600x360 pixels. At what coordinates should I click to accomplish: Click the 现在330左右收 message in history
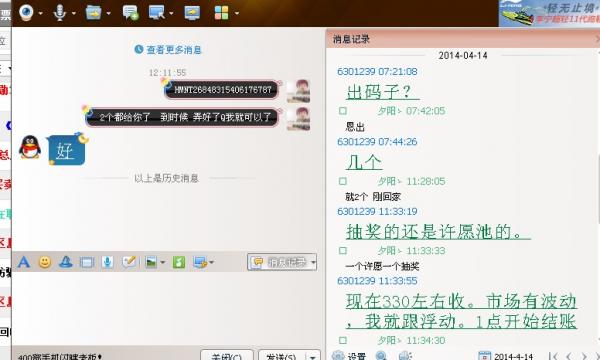click(461, 311)
